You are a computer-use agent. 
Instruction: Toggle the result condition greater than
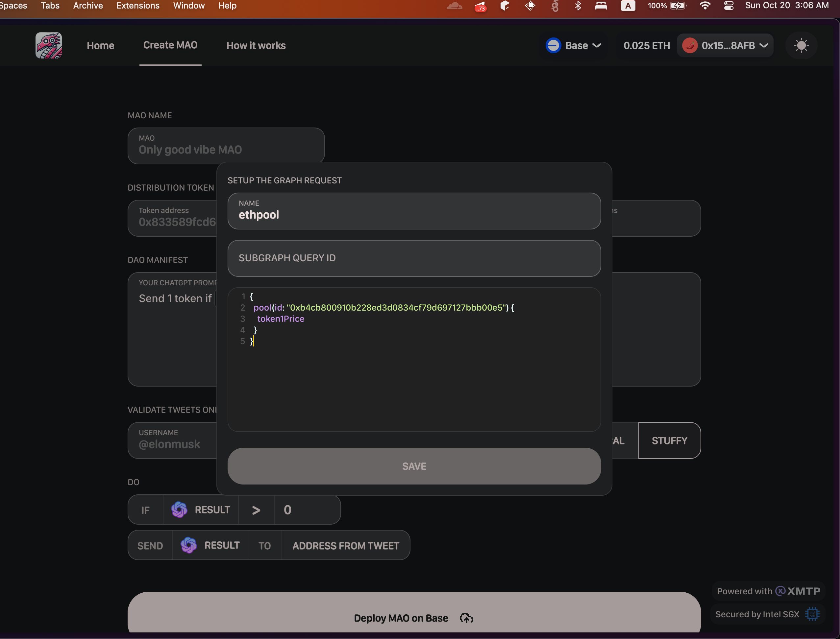coord(256,509)
